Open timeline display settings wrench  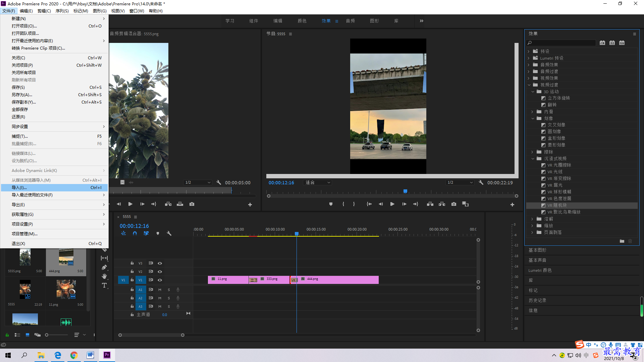pyautogui.click(x=169, y=233)
